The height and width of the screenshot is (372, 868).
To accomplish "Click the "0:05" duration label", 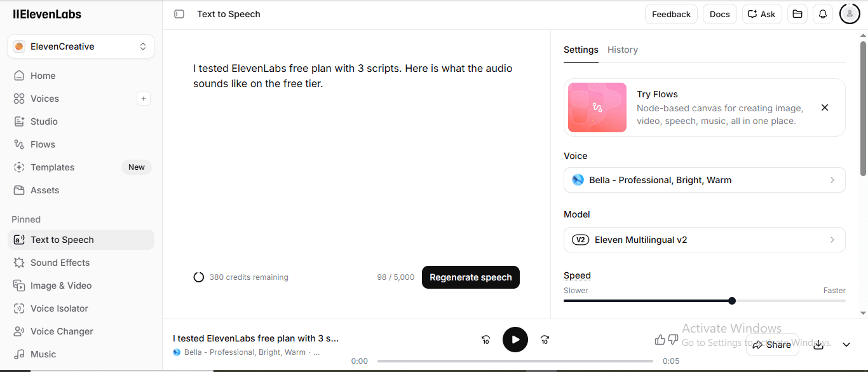I will tap(671, 361).
